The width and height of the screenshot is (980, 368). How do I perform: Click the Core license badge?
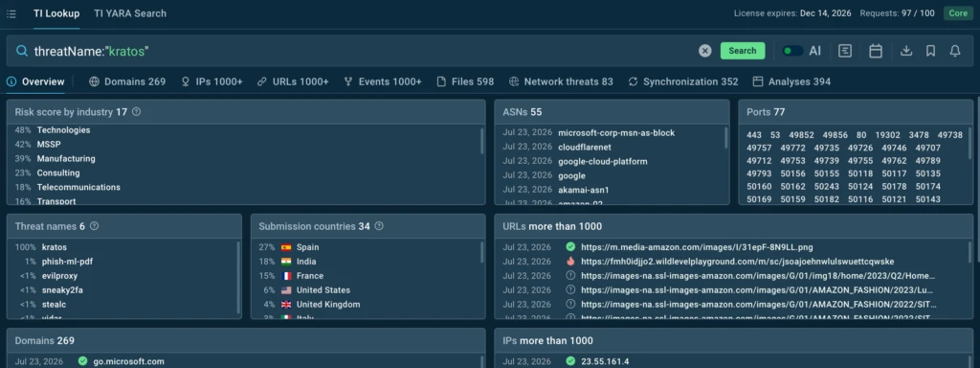(x=958, y=13)
